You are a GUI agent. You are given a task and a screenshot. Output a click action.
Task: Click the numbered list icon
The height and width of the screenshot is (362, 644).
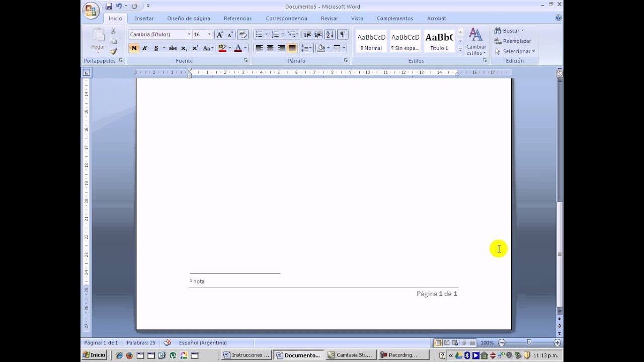tap(275, 35)
